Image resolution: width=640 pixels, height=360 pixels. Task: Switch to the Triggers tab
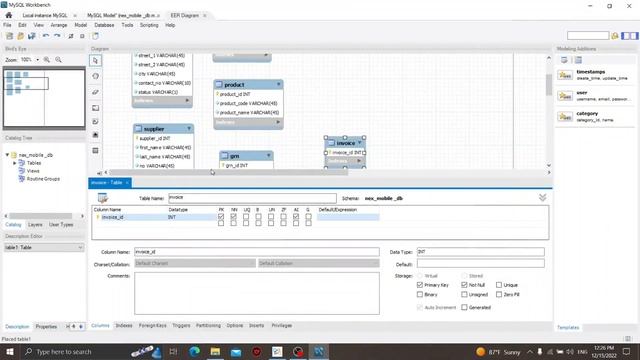[x=181, y=326]
